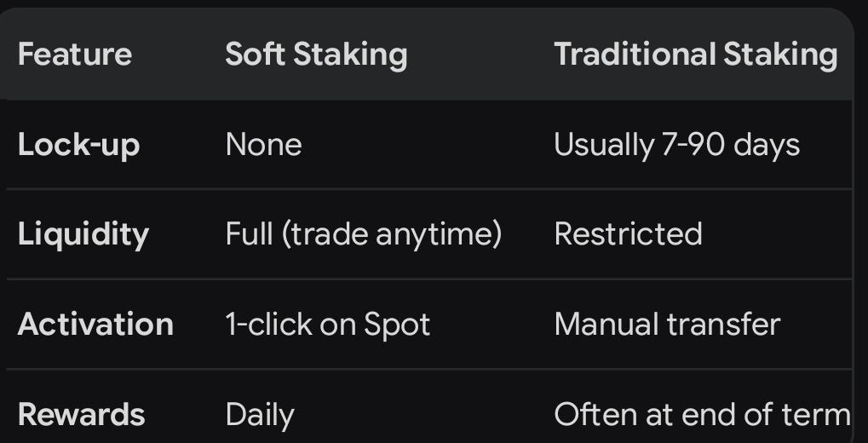Select the word Manual in Activation row
868x443 pixels.
pos(606,325)
